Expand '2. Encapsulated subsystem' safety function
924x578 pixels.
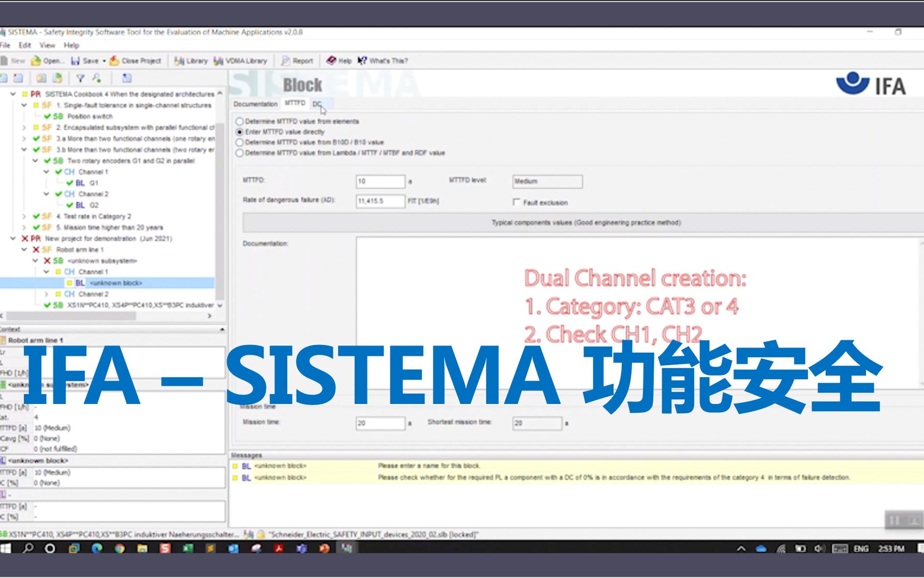[x=24, y=127]
